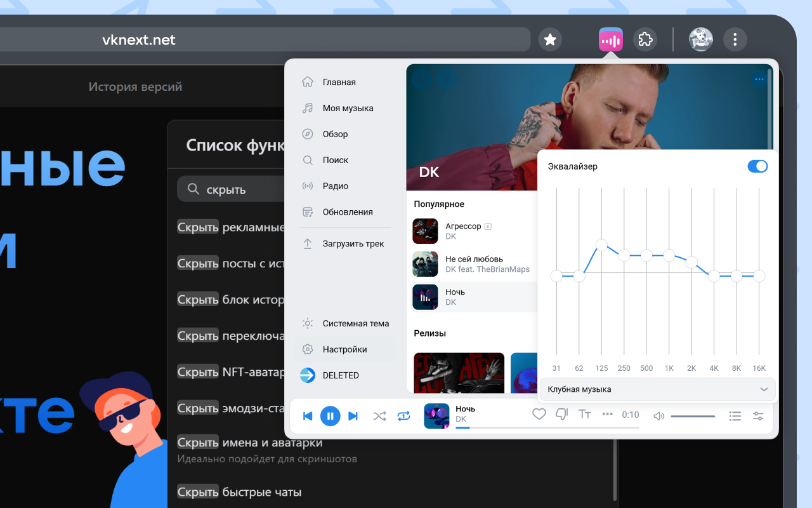The width and height of the screenshot is (812, 508).
Task: Toggle repeat for the current track
Action: pyautogui.click(x=403, y=416)
